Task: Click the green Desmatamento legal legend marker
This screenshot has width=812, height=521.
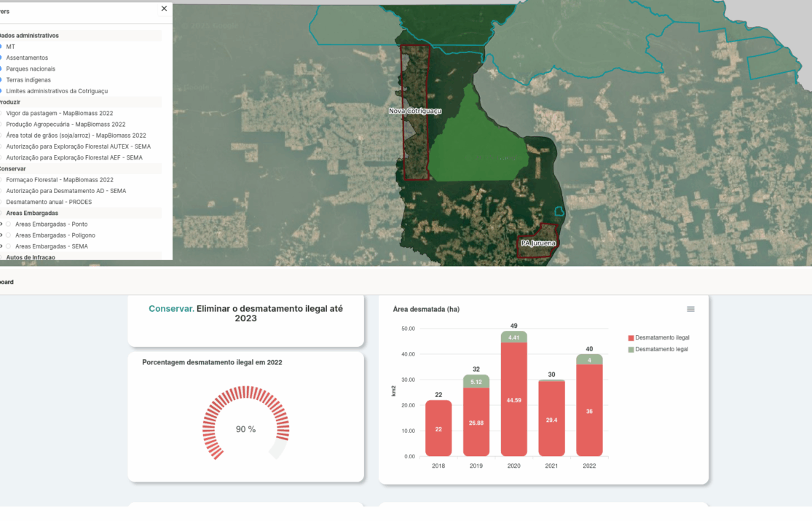Action: [631, 350]
